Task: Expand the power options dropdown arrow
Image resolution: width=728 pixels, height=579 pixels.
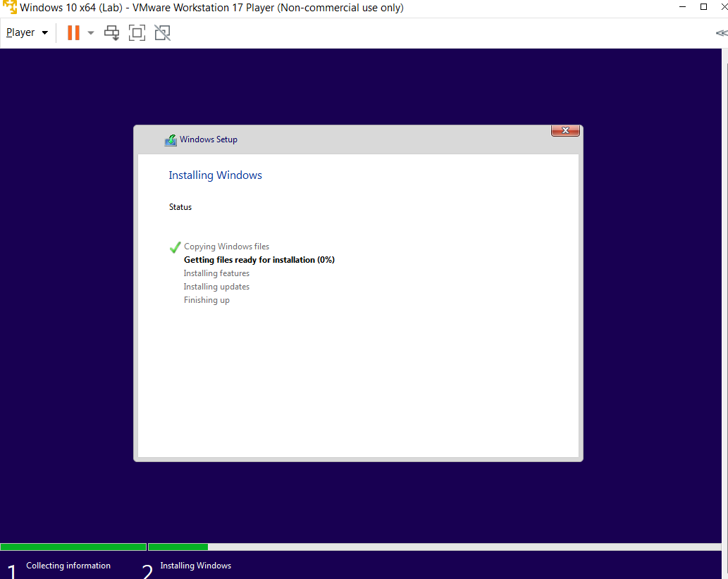Action: click(x=91, y=32)
